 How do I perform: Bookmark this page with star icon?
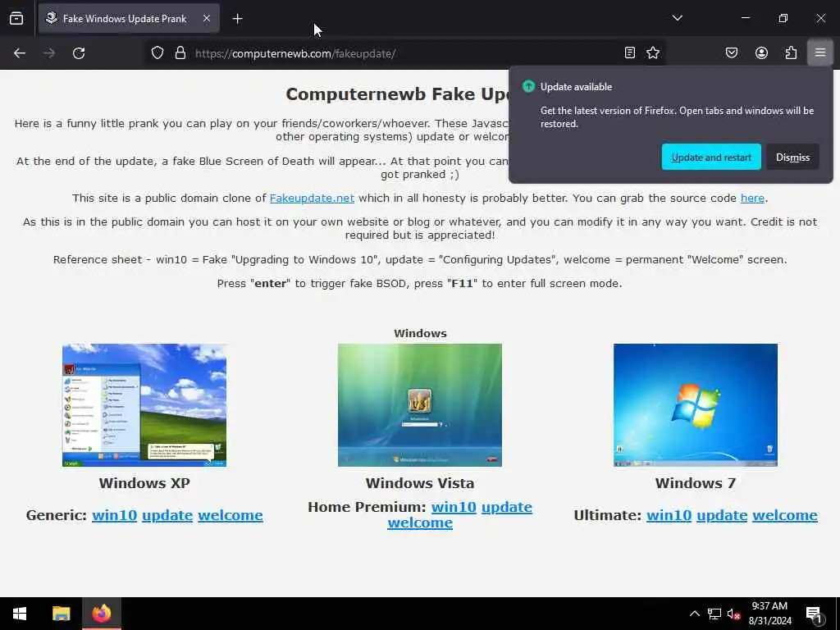pyautogui.click(x=652, y=52)
